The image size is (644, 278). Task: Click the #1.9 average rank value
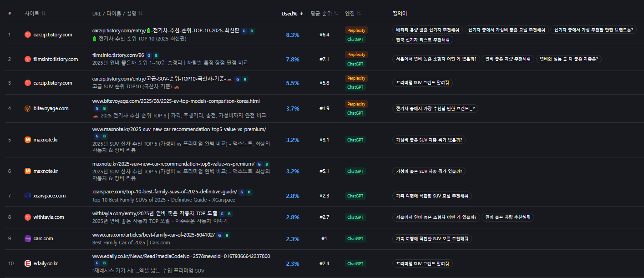(324, 108)
